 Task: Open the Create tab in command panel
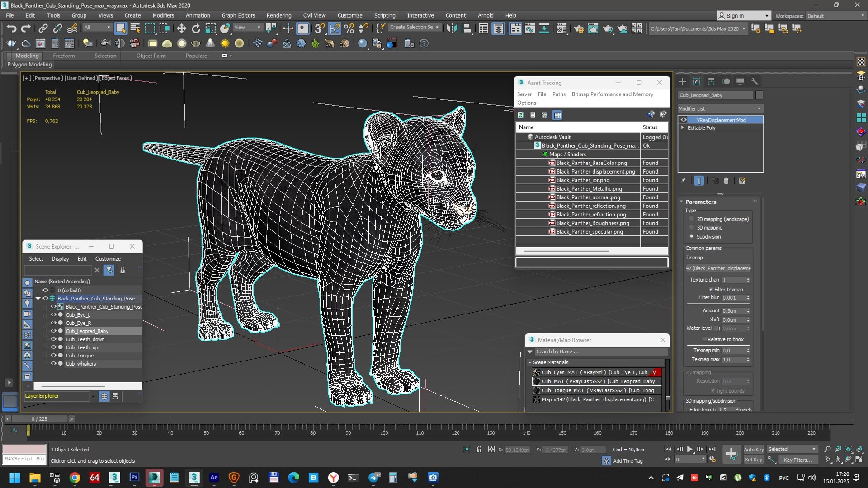682,82
